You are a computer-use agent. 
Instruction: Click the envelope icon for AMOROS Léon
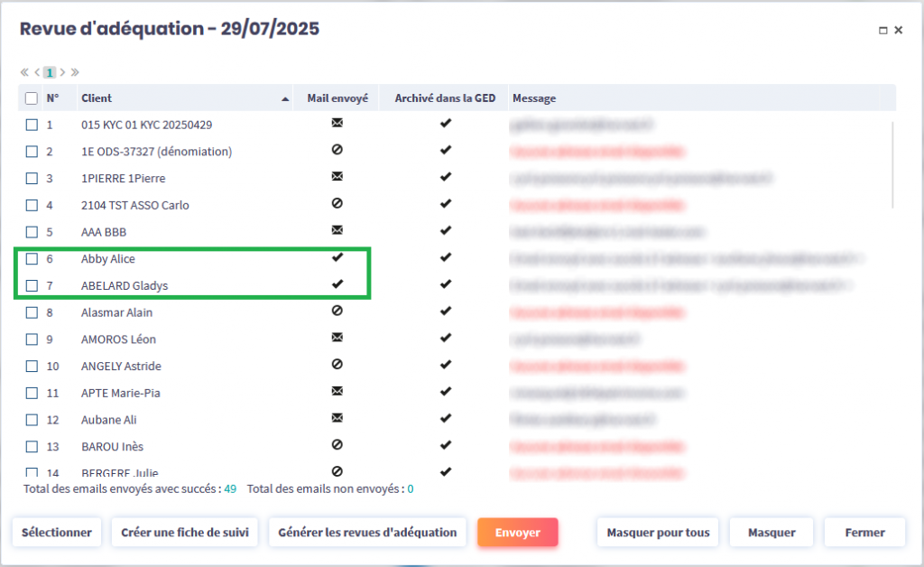(337, 339)
